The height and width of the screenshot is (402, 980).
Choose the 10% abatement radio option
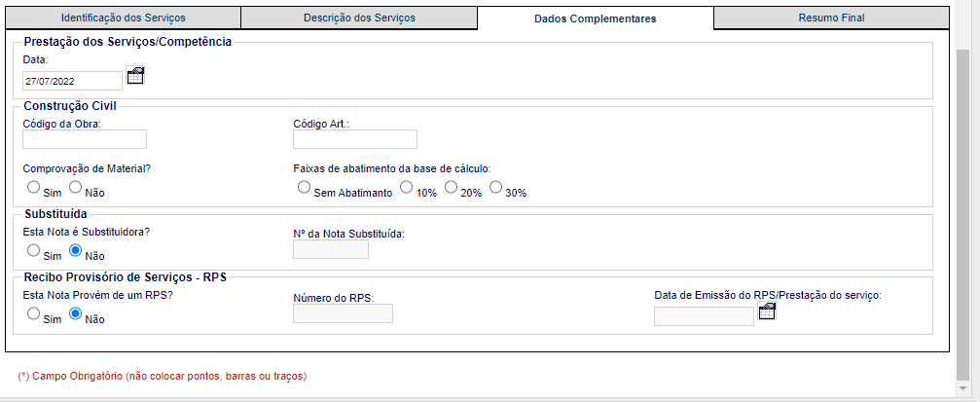point(406,187)
